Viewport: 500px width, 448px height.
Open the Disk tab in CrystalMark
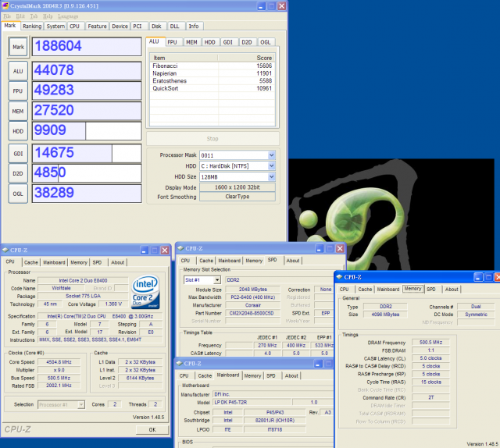coord(156,26)
